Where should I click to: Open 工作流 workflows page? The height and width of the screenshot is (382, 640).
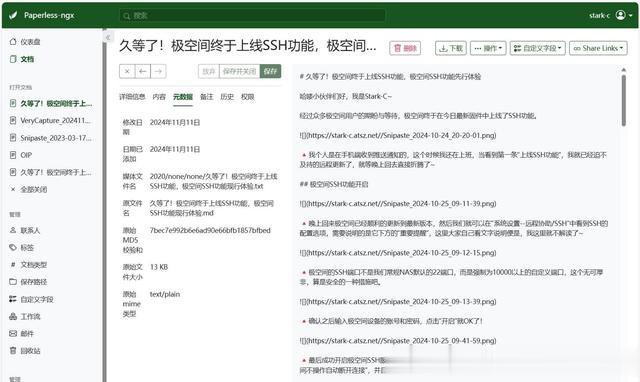coord(25,316)
